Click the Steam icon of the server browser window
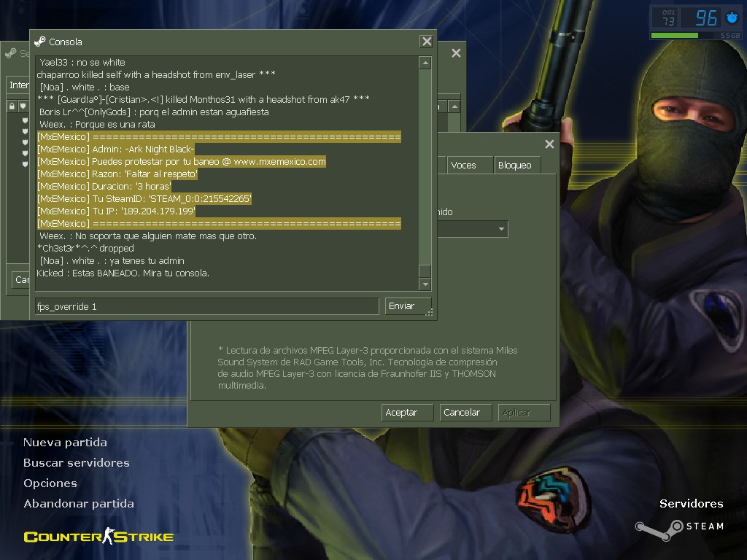 (x=10, y=53)
